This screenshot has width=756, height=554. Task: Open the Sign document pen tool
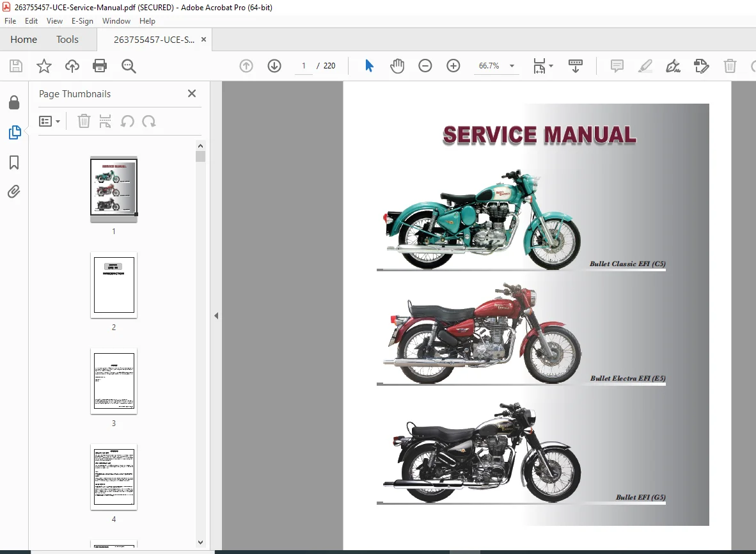[x=673, y=66]
